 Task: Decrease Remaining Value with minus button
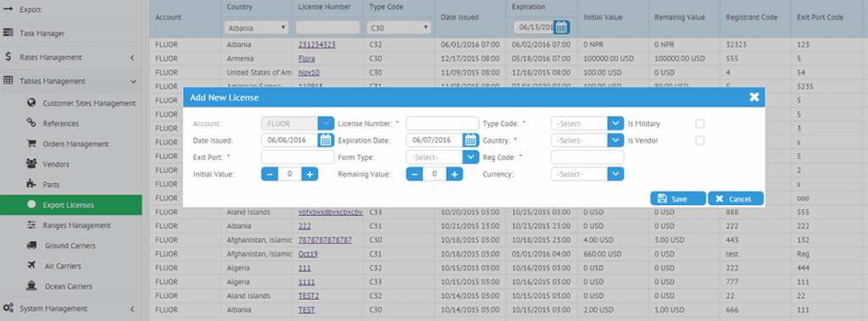pos(415,174)
